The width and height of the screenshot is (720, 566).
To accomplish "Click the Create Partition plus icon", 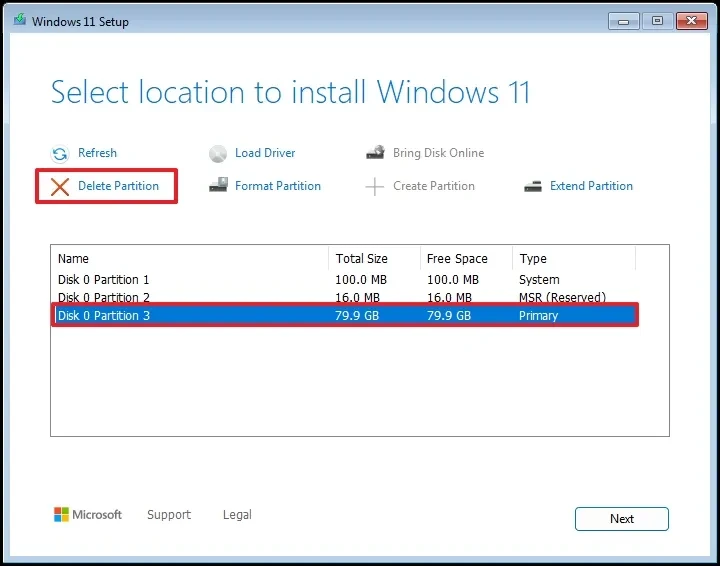I will (x=375, y=187).
